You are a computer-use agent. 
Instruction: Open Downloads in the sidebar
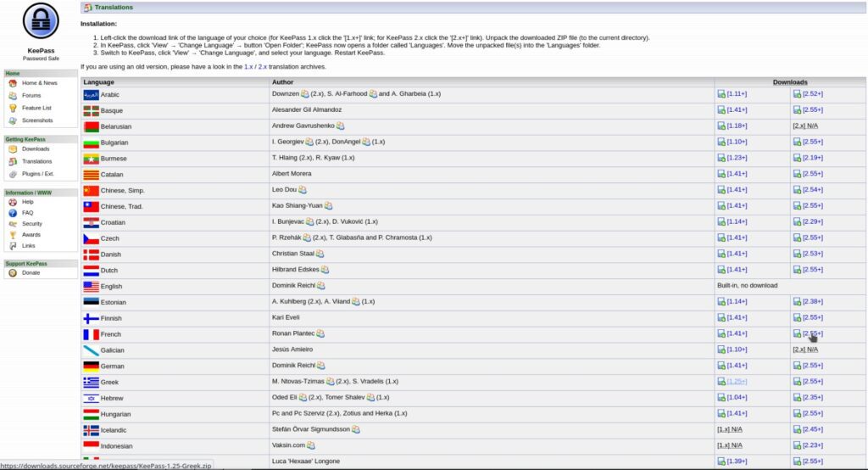click(x=36, y=149)
